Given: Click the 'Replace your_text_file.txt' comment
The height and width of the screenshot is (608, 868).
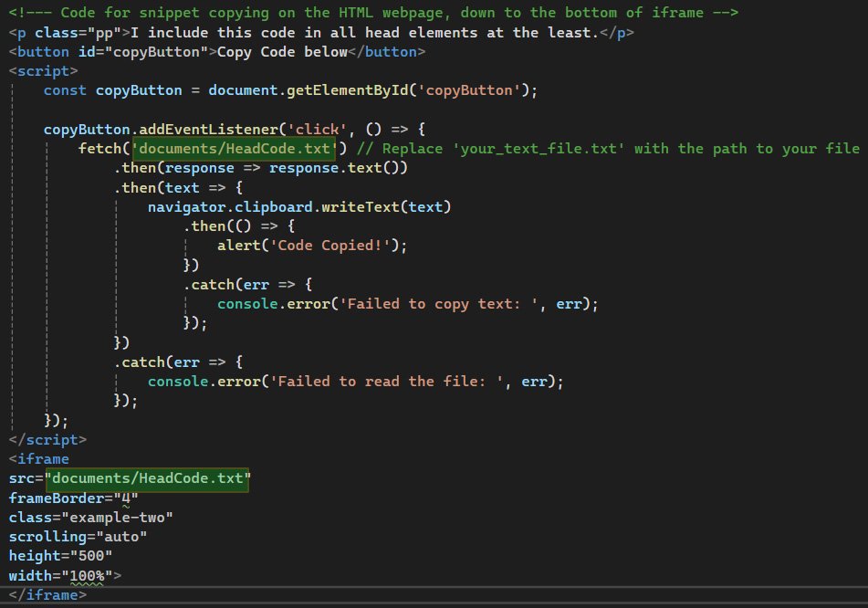Looking at the screenshot, I should pos(608,149).
